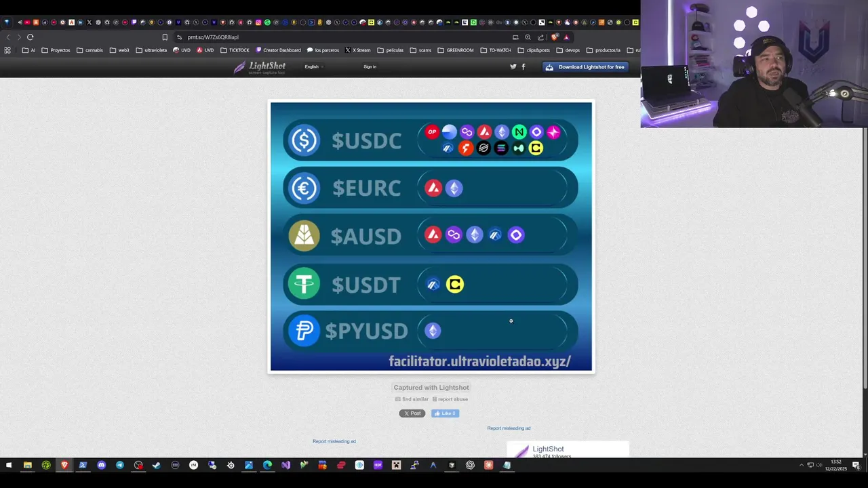
Task: Open the ChatGPT taskbar icon
Action: point(470,465)
